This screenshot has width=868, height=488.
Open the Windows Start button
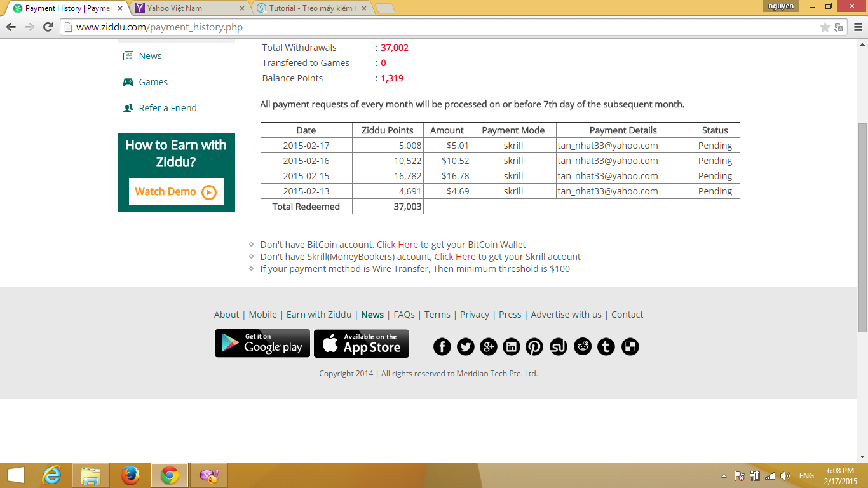click(15, 475)
